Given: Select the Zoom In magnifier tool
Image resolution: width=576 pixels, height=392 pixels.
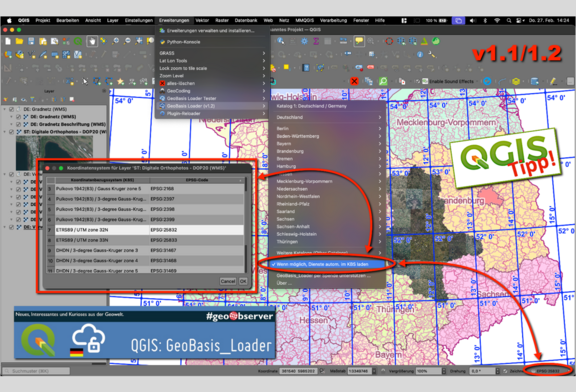Looking at the screenshot, I should point(115,42).
